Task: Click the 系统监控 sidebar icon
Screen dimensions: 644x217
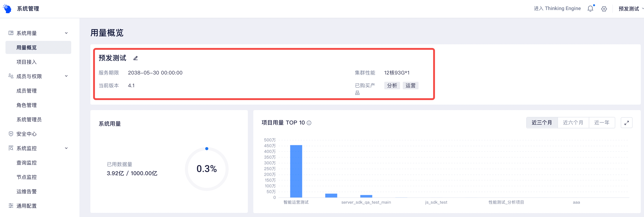Action: (x=11, y=148)
